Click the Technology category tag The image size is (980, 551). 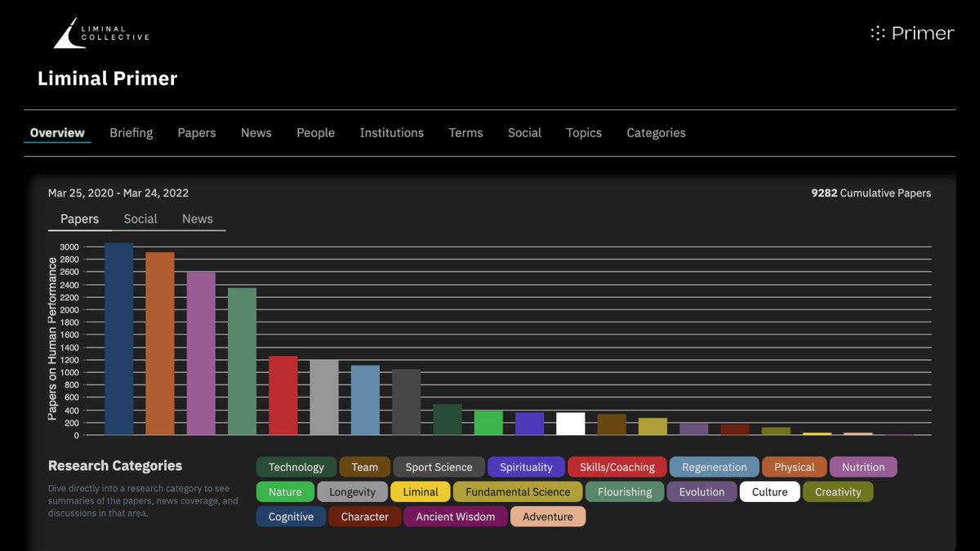pos(296,467)
